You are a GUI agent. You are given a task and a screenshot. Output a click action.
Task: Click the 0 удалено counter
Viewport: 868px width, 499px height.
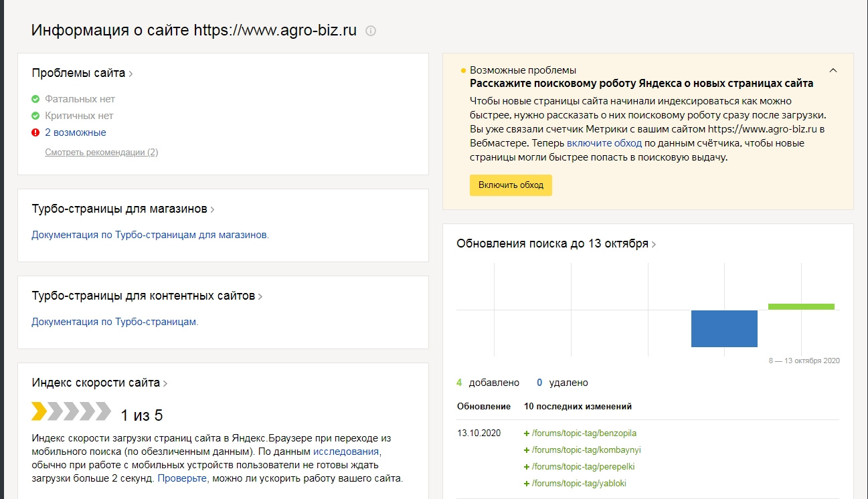coord(562,383)
